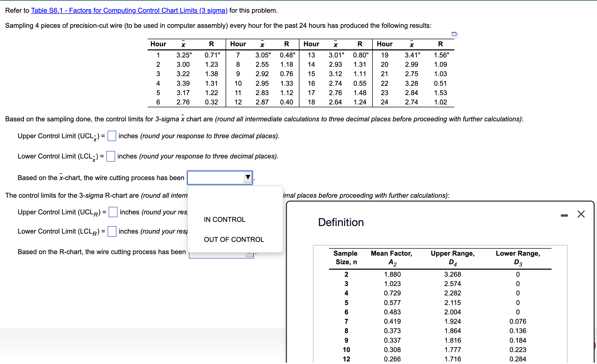Click the copy icon to duplicate sampling results
The height and width of the screenshot is (364, 597).
tap(455, 34)
